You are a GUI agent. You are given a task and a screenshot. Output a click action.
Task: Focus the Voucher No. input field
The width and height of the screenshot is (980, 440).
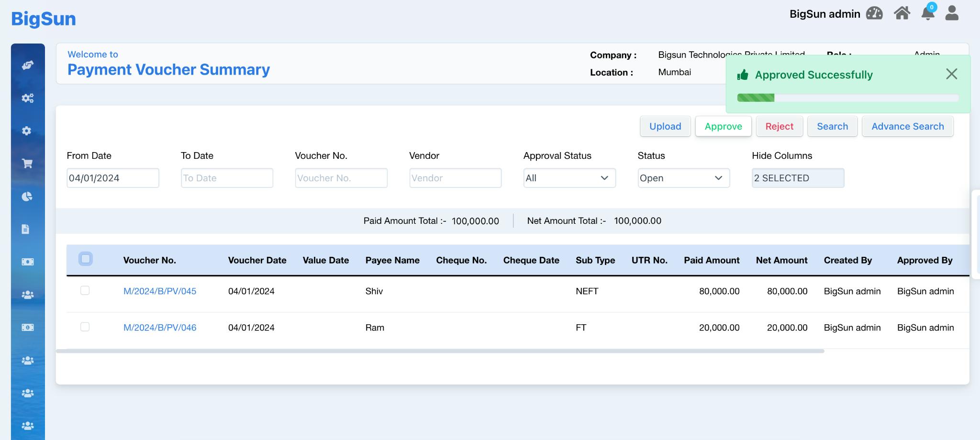click(341, 178)
